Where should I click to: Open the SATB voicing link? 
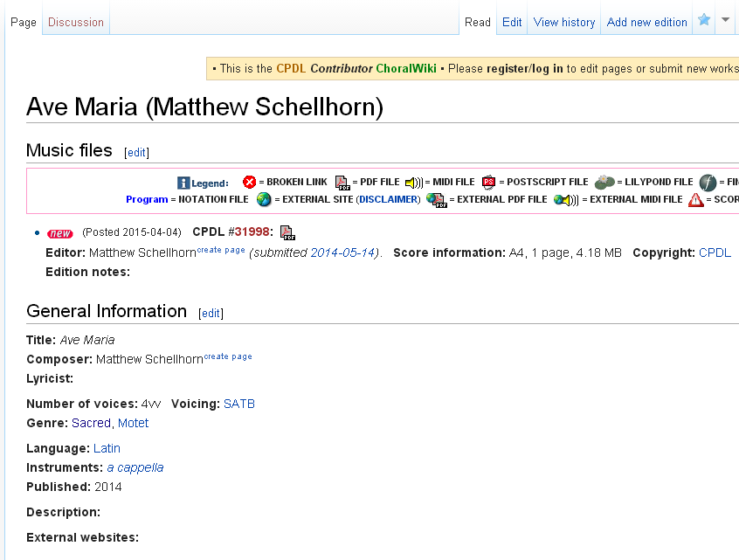pyautogui.click(x=239, y=404)
